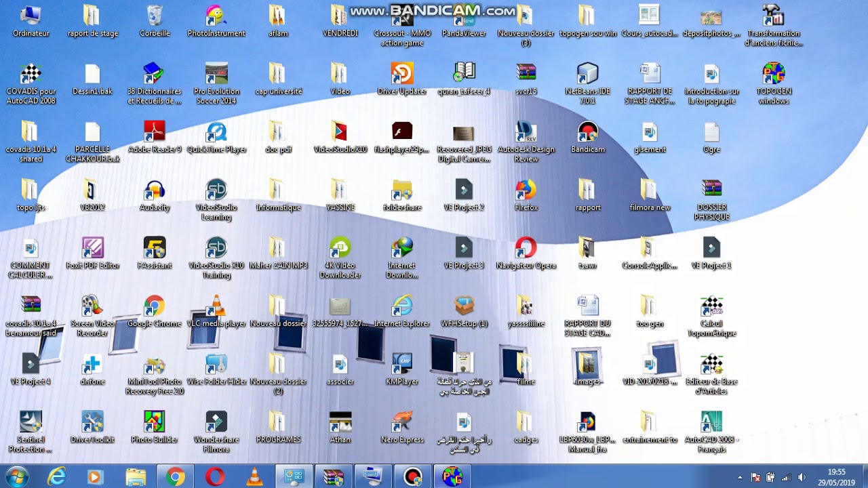The image size is (868, 488).
Task: Launch Pro Evolution Soccer 2014
Action: point(216,83)
